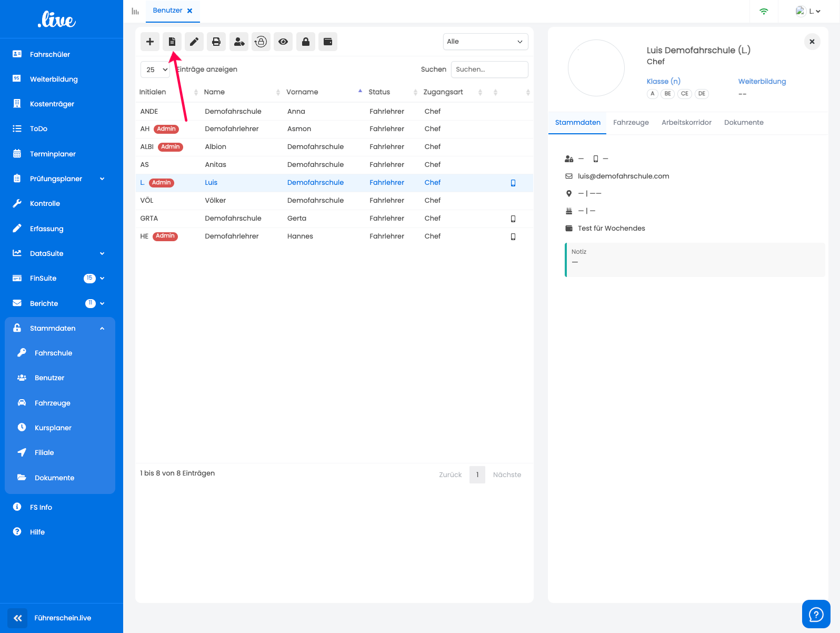Image resolution: width=840 pixels, height=633 pixels.
Task: Collapse the sidebar with the double-arrow button
Action: pyautogui.click(x=18, y=618)
